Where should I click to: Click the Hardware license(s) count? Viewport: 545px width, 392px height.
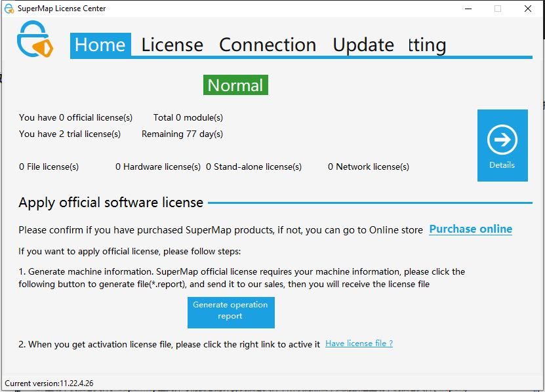coord(158,167)
